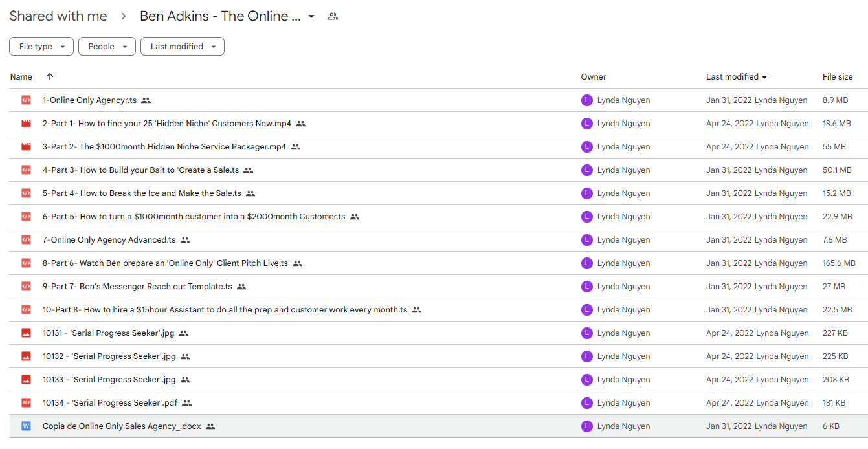Click Ben Adkins - The Online folder breadcrumb

coord(220,16)
